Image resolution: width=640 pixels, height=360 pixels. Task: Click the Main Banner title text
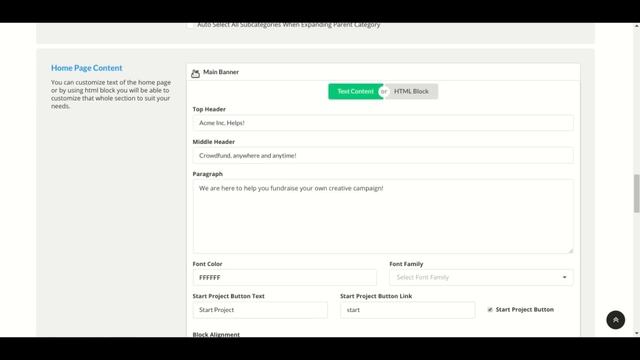[221, 72]
